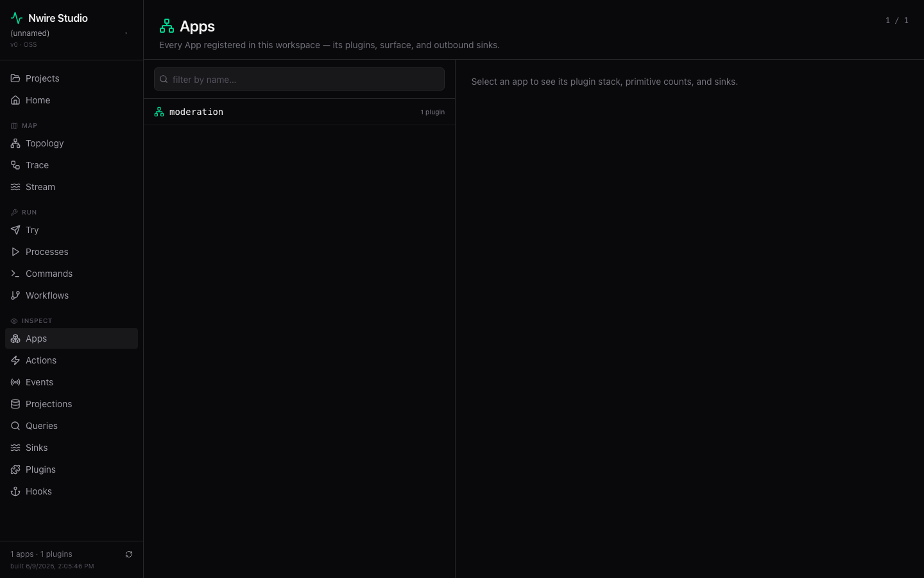The image size is (924, 578).
Task: Click the Try paper-plane icon
Action: pos(15,230)
